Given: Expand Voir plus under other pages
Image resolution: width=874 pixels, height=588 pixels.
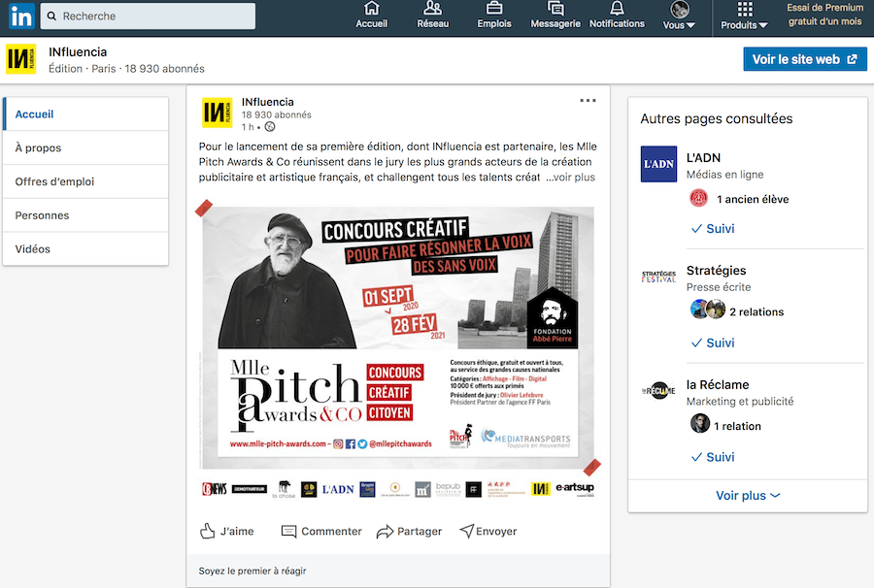Looking at the screenshot, I should [748, 496].
